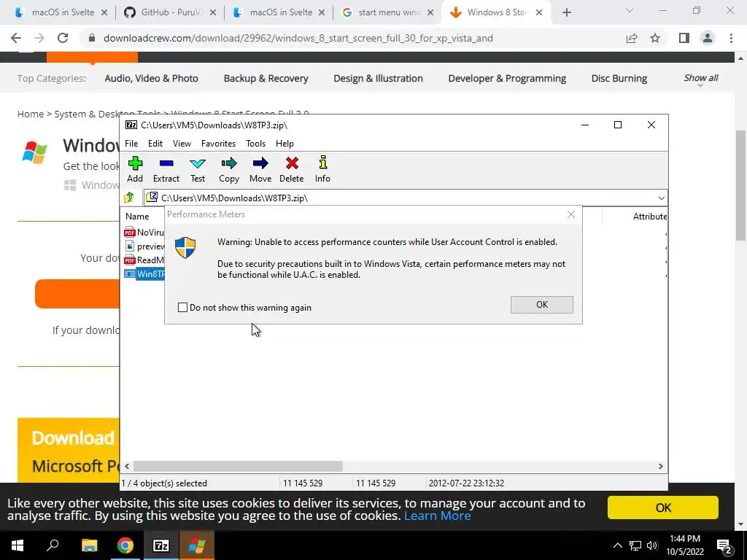Reload the downloadcrew page
This screenshot has width=747, height=560.
(63, 38)
